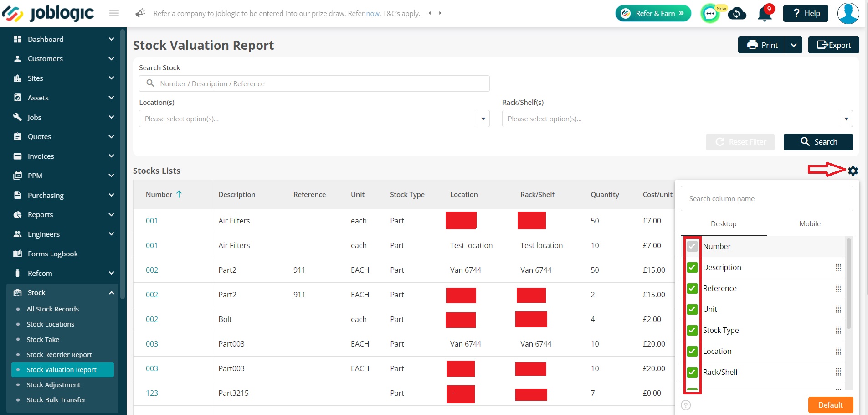The width and height of the screenshot is (868, 415).
Task: Click the drag handle beside Reference column
Action: point(838,288)
